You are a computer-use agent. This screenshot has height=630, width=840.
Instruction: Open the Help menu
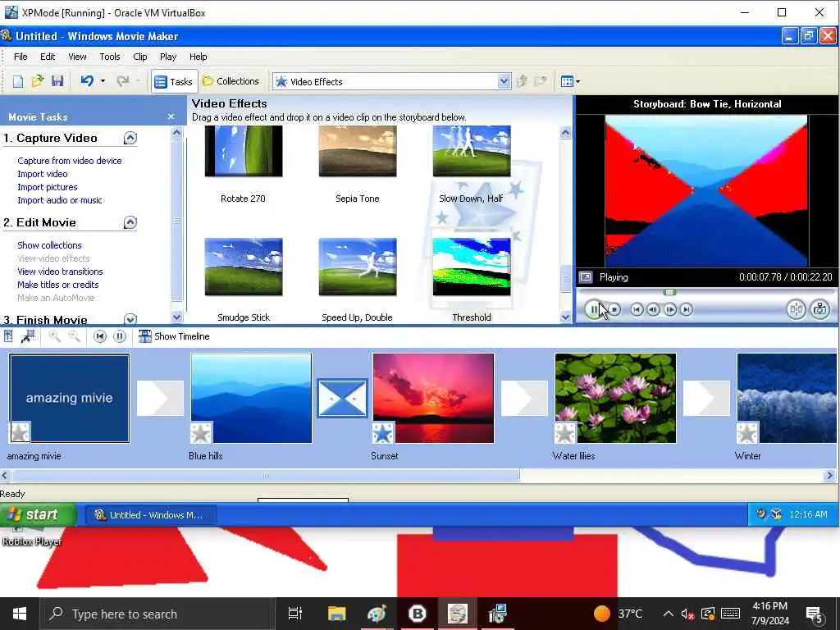tap(199, 57)
